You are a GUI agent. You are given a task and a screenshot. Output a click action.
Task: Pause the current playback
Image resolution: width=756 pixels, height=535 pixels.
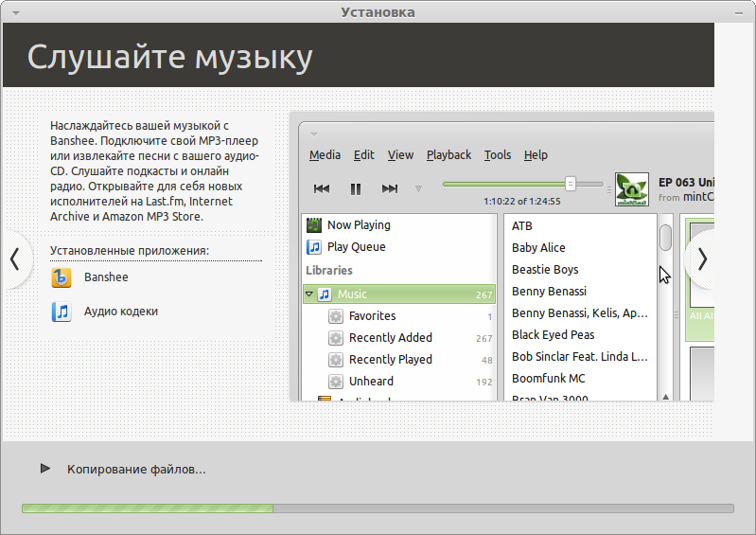point(356,188)
